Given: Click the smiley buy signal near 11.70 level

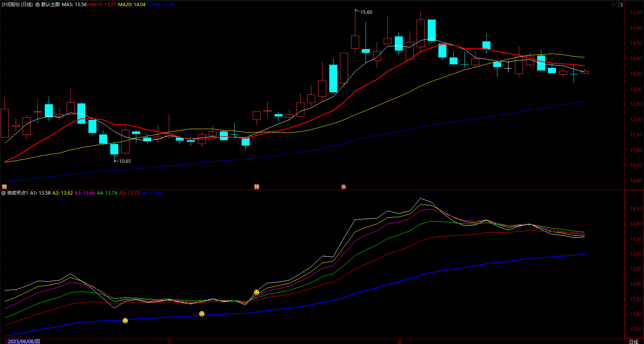Looking at the screenshot, I should tap(257, 292).
